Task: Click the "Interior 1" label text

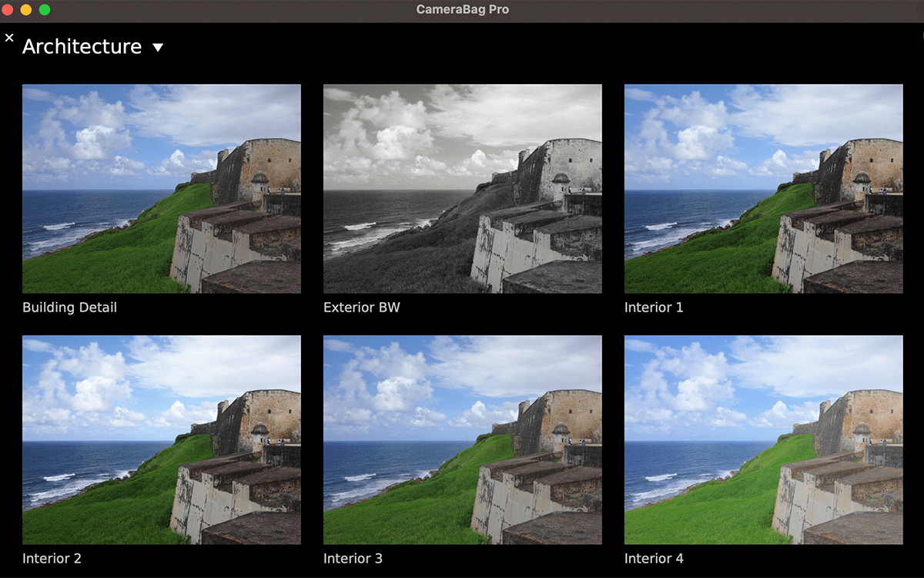Action: (x=654, y=307)
